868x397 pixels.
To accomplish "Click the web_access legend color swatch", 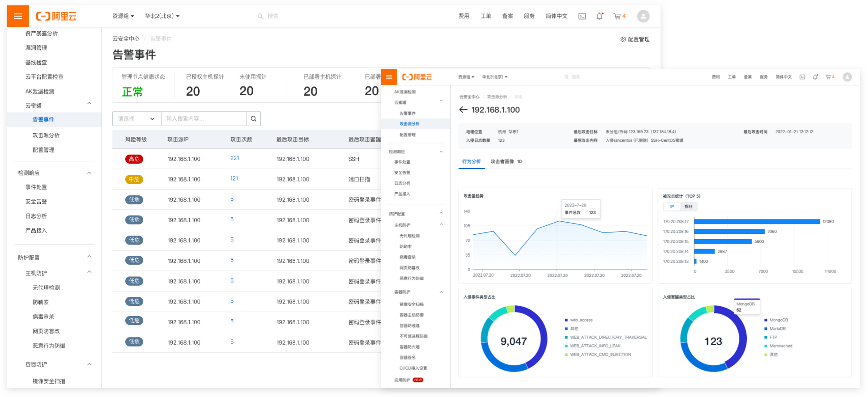I will [566, 320].
